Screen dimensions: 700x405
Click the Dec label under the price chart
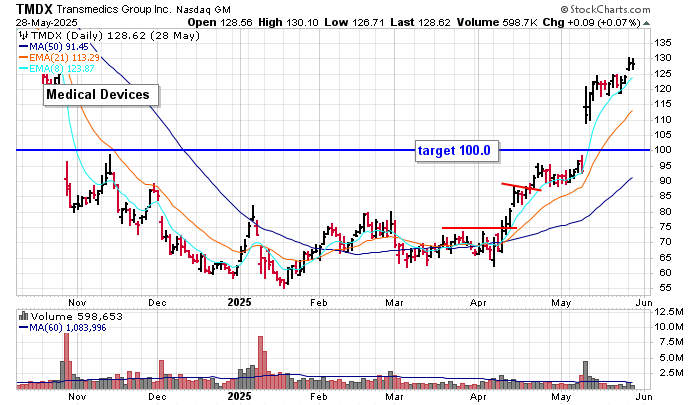click(x=157, y=303)
